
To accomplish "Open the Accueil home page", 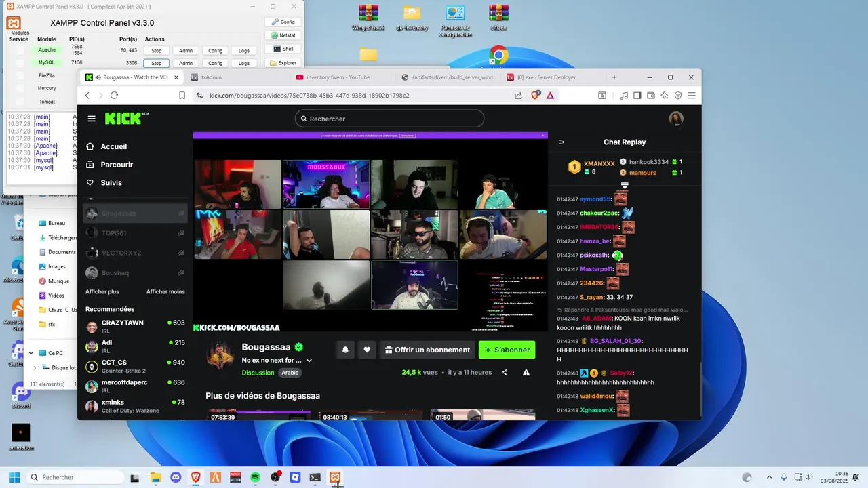I will [x=106, y=146].
